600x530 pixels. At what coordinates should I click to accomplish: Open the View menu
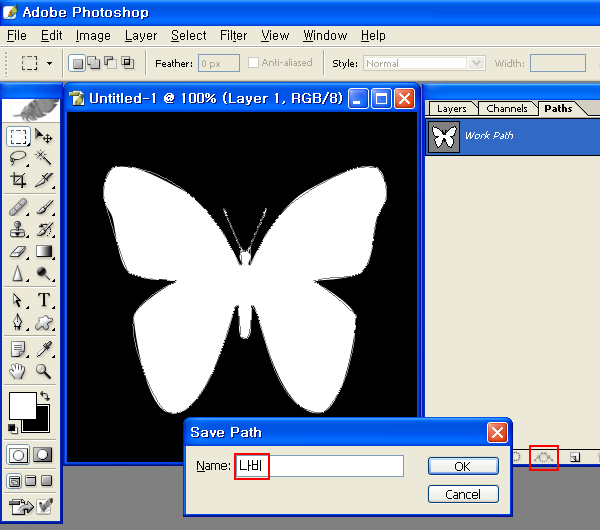coord(275,36)
